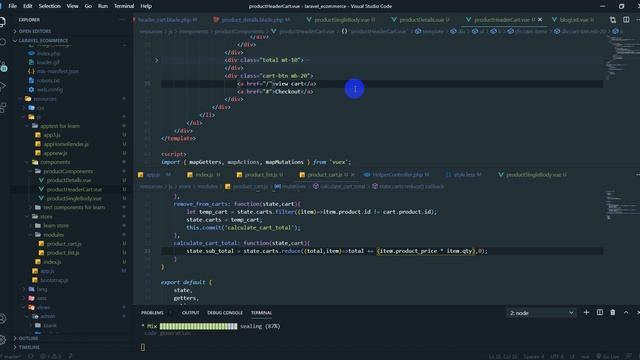Viewport: 640px width, 360px height.
Task: Click the git branch indicator in status bar
Action: 11,356
